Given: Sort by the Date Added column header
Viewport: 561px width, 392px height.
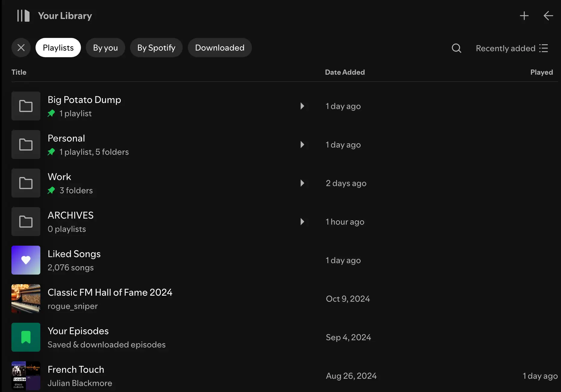Looking at the screenshot, I should (x=345, y=72).
